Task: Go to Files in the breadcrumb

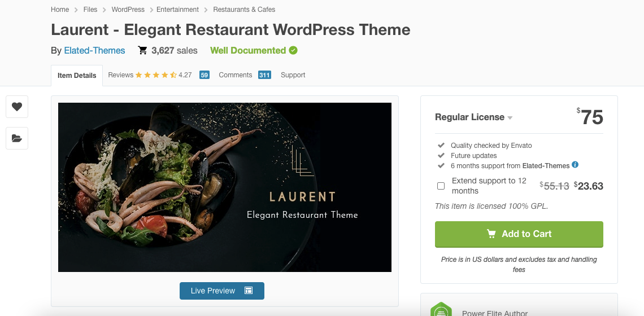Action: click(x=90, y=10)
